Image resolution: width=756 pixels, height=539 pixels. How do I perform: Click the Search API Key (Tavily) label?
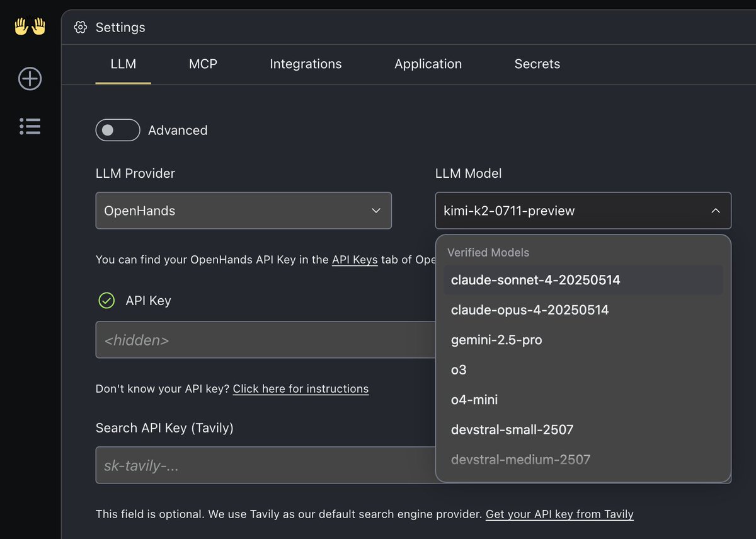pyautogui.click(x=164, y=428)
